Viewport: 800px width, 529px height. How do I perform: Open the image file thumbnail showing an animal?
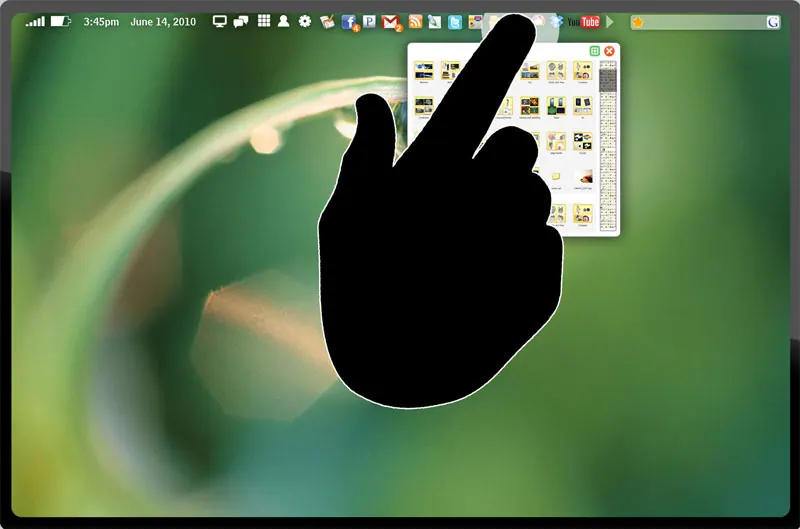[x=583, y=177]
